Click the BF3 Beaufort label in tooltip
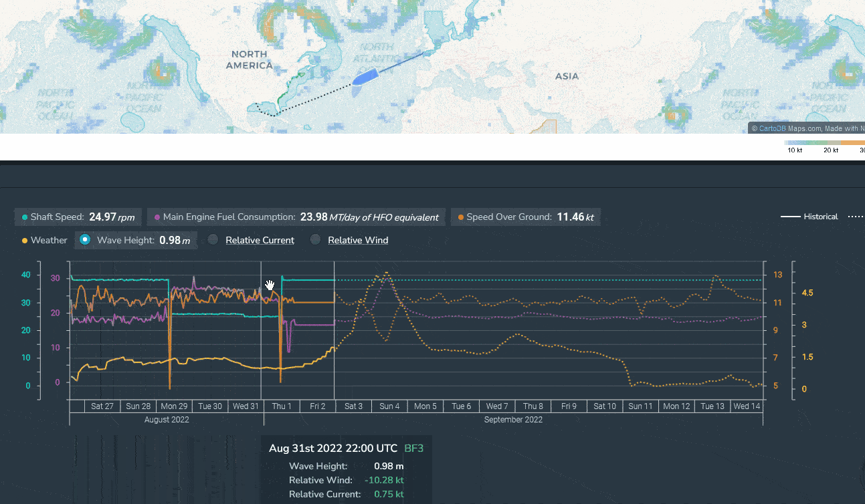This screenshot has height=504, width=865. click(x=414, y=449)
